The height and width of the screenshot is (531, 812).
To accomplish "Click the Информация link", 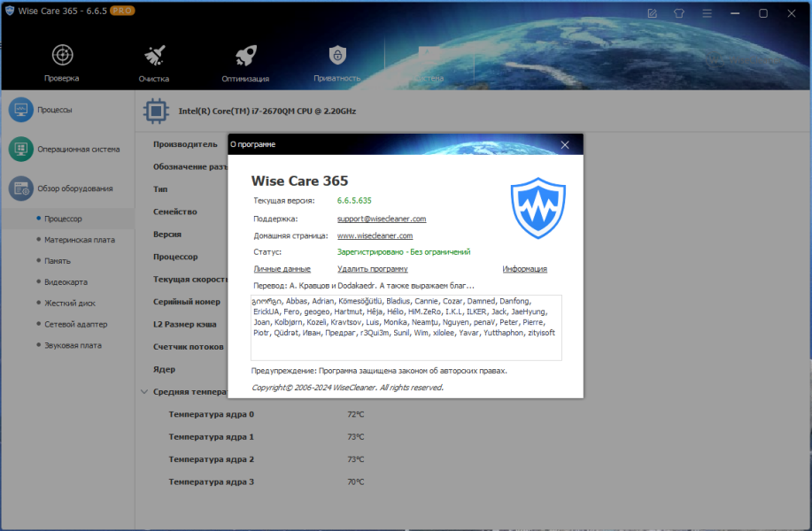I will (x=524, y=269).
